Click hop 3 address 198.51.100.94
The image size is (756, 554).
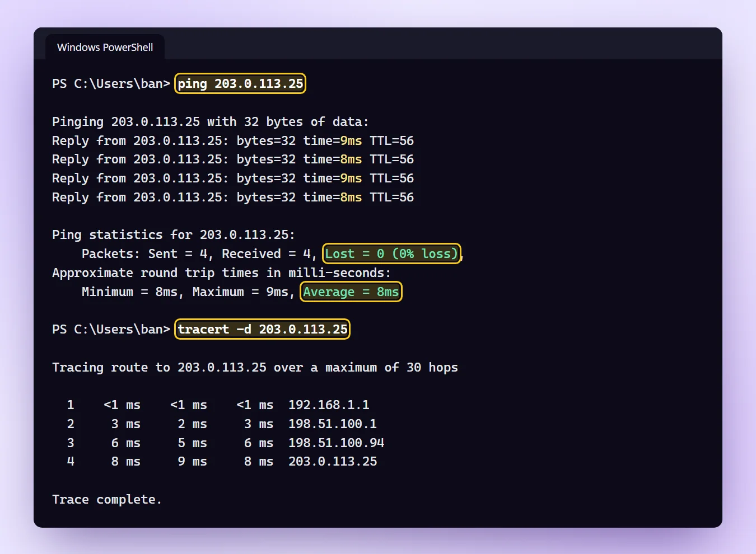click(x=336, y=443)
